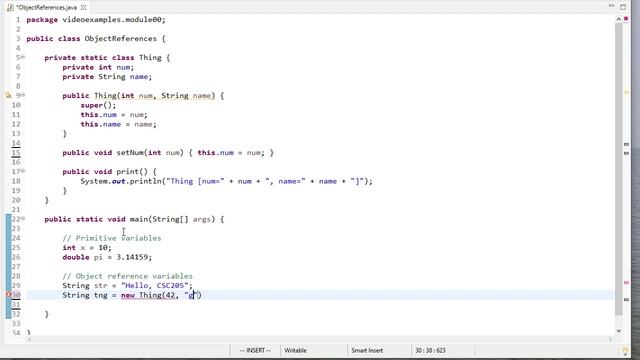Click the horizontal scrollbar left arrow
Screen dimensions: 640x360
click(x=29, y=339)
